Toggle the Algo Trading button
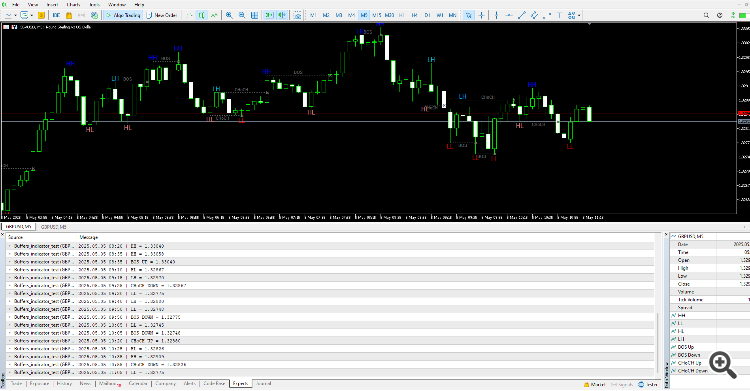 coord(123,15)
